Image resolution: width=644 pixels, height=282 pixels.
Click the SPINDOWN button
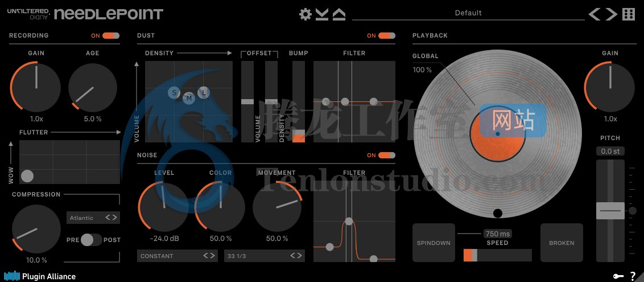tap(434, 243)
